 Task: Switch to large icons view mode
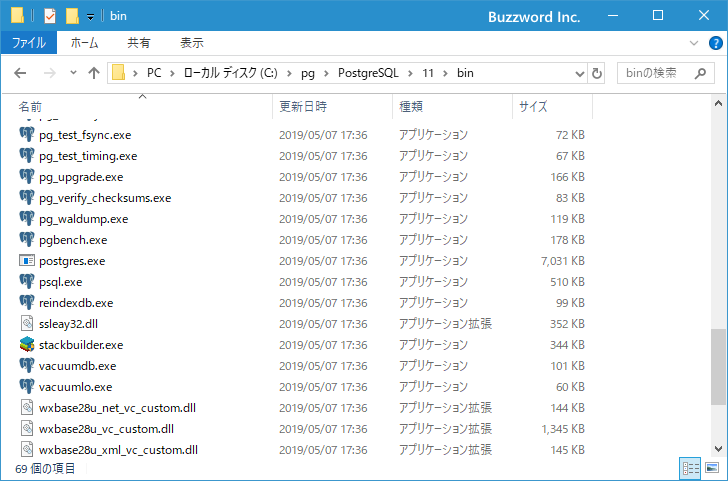tap(714, 468)
